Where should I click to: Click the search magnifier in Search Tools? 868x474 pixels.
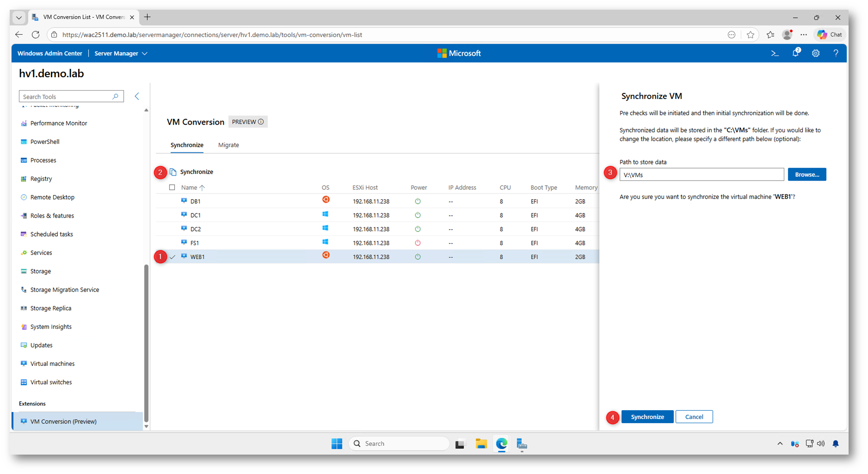(116, 97)
